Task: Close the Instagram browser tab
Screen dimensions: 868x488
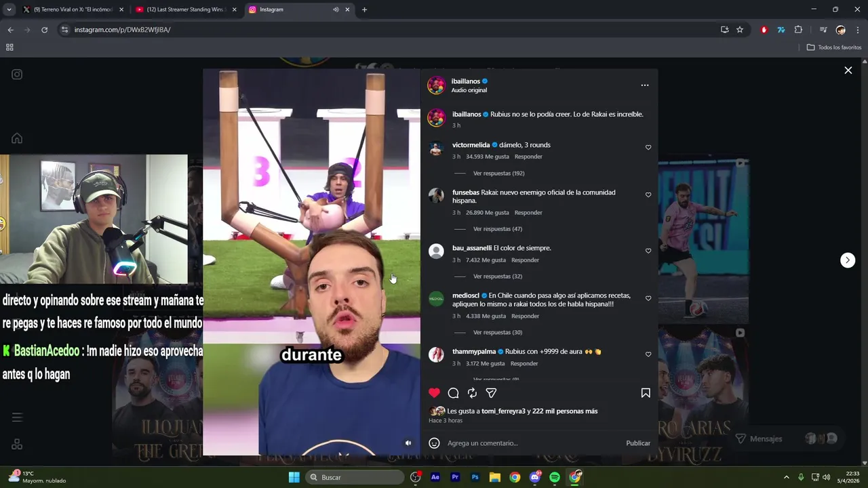Action: pyautogui.click(x=348, y=9)
